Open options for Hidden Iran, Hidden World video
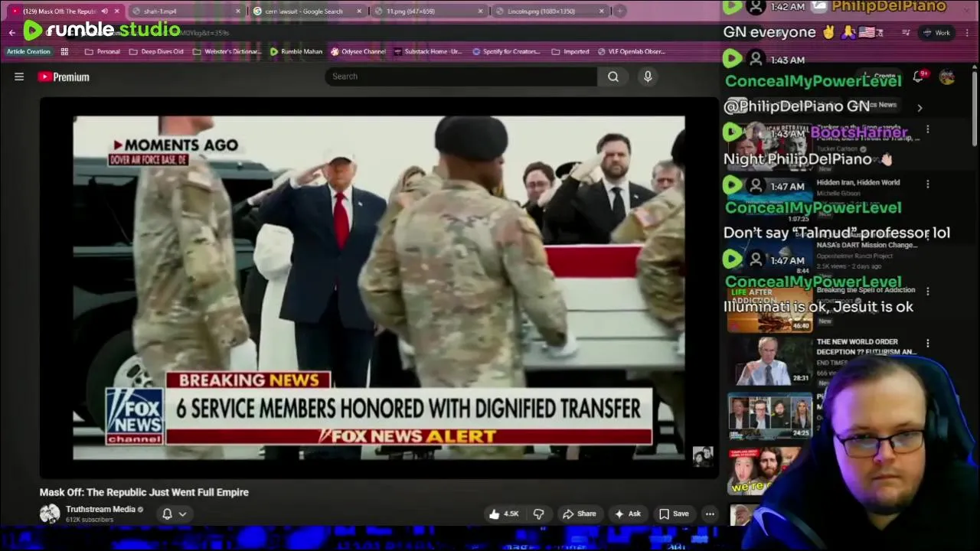Image resolution: width=980 pixels, height=551 pixels. click(x=927, y=184)
